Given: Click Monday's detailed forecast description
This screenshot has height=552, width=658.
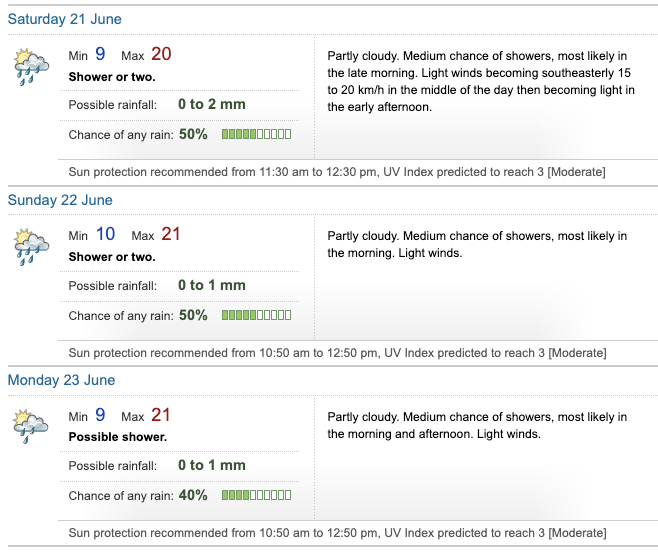Looking at the screenshot, I should pyautogui.click(x=477, y=426).
